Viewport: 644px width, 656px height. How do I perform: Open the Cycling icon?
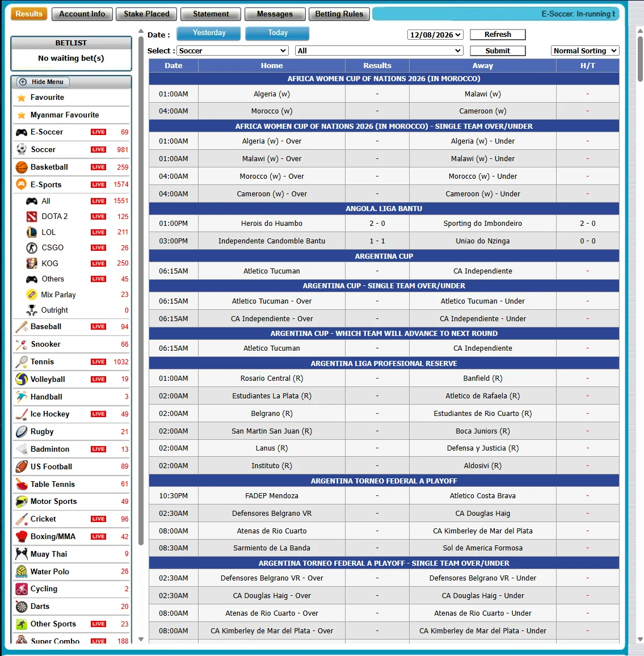(x=22, y=589)
